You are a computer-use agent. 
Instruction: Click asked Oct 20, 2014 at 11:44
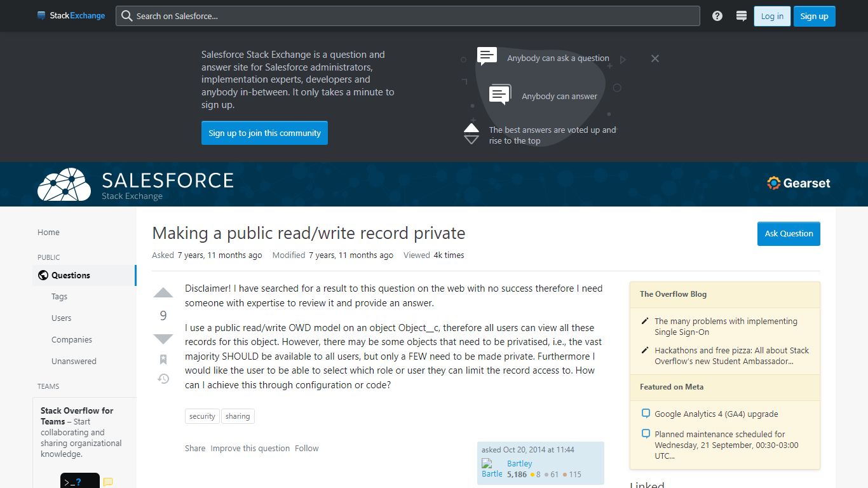pos(528,449)
